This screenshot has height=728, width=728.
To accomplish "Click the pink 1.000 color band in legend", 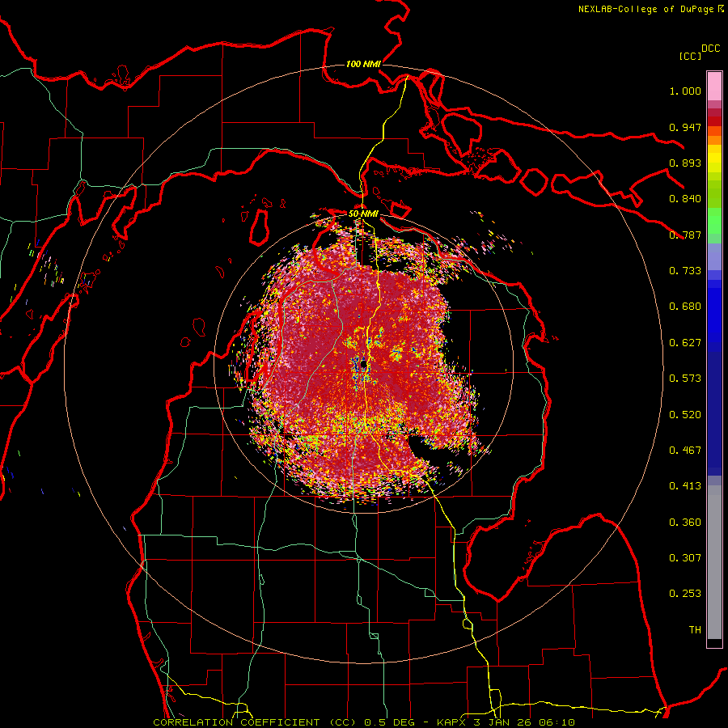I will click(x=714, y=87).
